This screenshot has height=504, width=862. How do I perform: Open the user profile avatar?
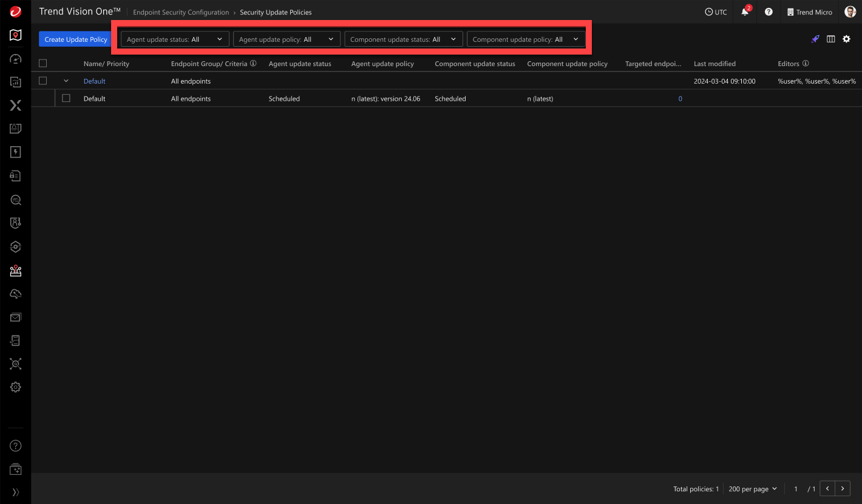pos(850,12)
